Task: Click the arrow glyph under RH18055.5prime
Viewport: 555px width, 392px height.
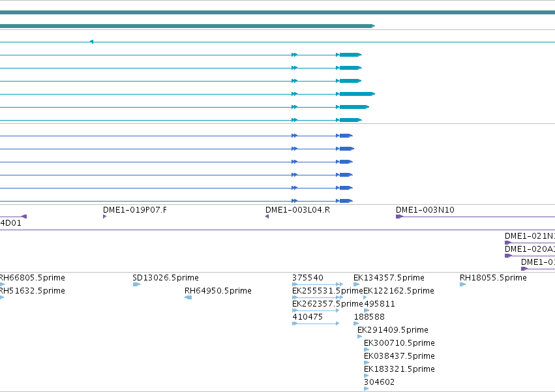Action: coord(462,284)
